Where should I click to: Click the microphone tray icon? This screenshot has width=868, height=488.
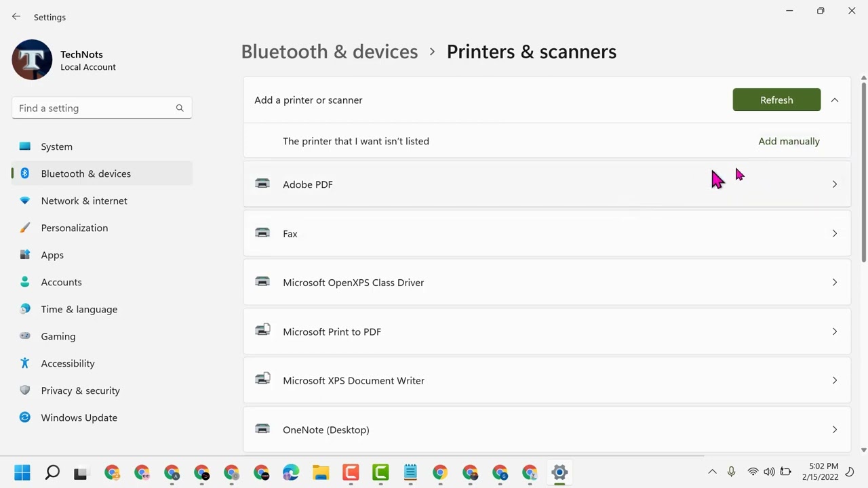tap(731, 472)
